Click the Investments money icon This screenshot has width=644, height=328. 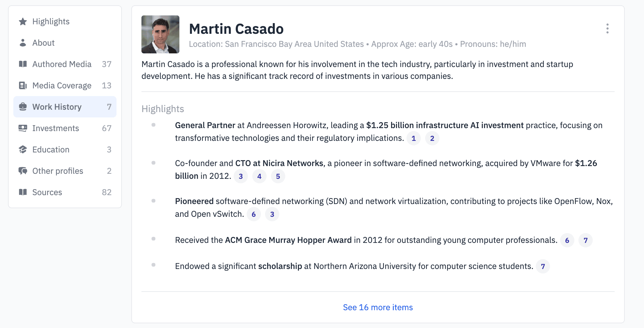pyautogui.click(x=23, y=128)
